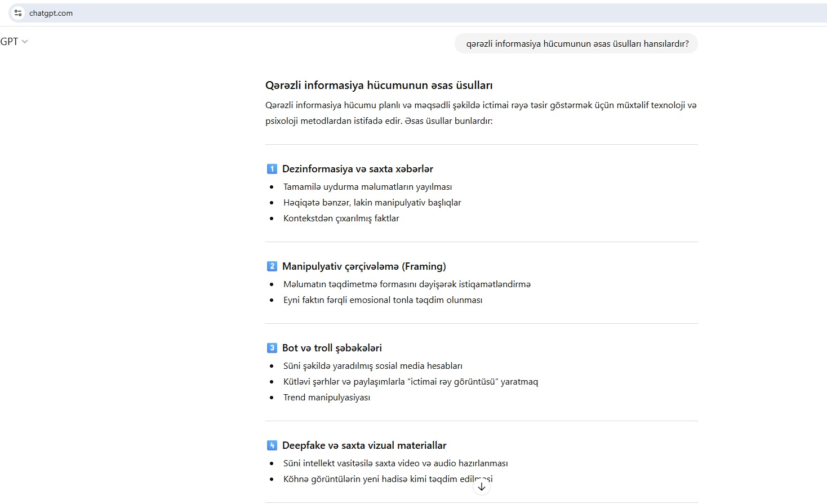Click the "Manipulyativ çərçivələmə (Framing)" heading
This screenshot has height=504, width=827.
(x=364, y=266)
